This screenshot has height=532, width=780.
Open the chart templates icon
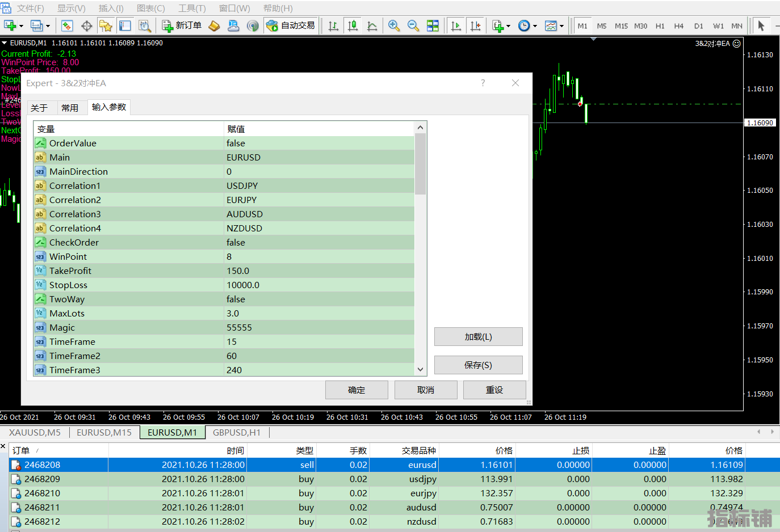[551, 26]
